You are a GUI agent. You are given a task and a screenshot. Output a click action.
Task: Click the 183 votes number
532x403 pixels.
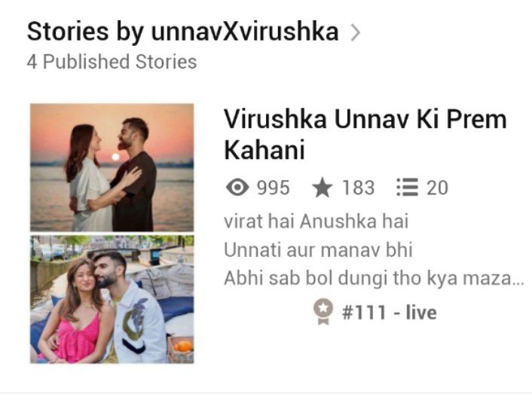[x=358, y=188]
